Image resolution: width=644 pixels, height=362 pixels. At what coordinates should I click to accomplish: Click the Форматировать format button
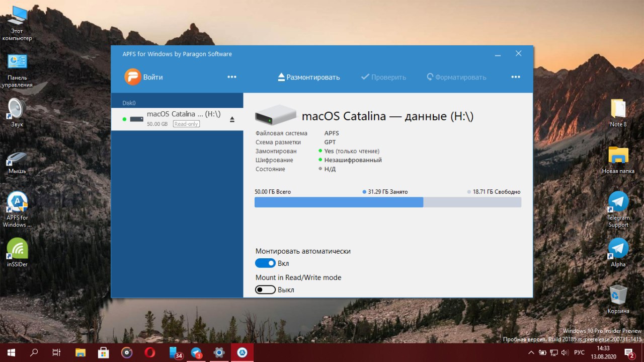(456, 77)
